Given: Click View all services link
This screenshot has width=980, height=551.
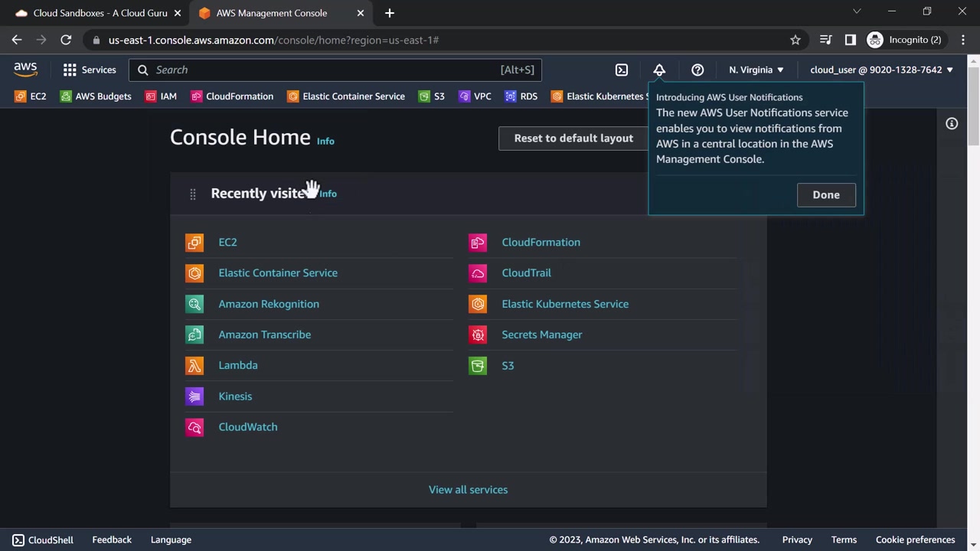Looking at the screenshot, I should (468, 490).
